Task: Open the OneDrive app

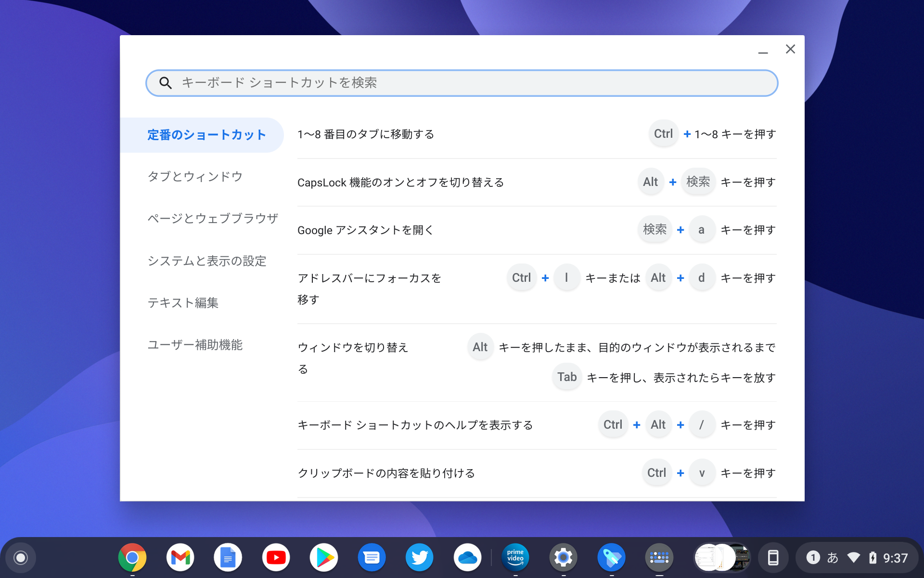Action: (467, 557)
